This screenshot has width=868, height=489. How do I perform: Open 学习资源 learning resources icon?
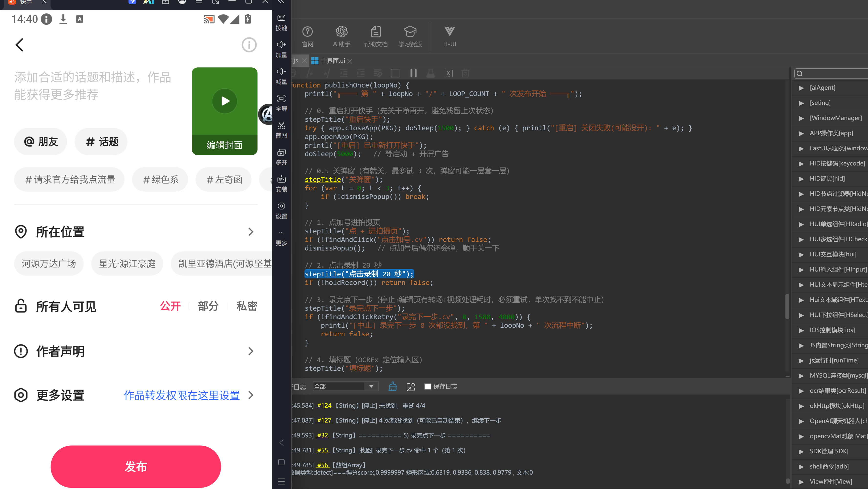(410, 36)
